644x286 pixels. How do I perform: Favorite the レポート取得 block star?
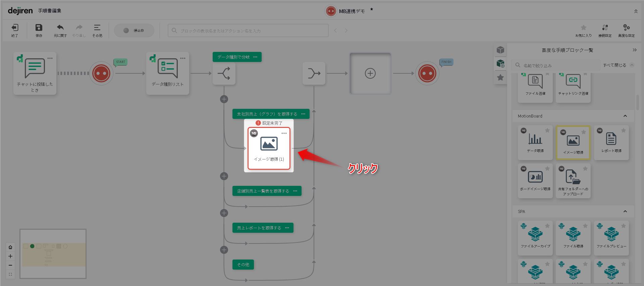tap(624, 131)
